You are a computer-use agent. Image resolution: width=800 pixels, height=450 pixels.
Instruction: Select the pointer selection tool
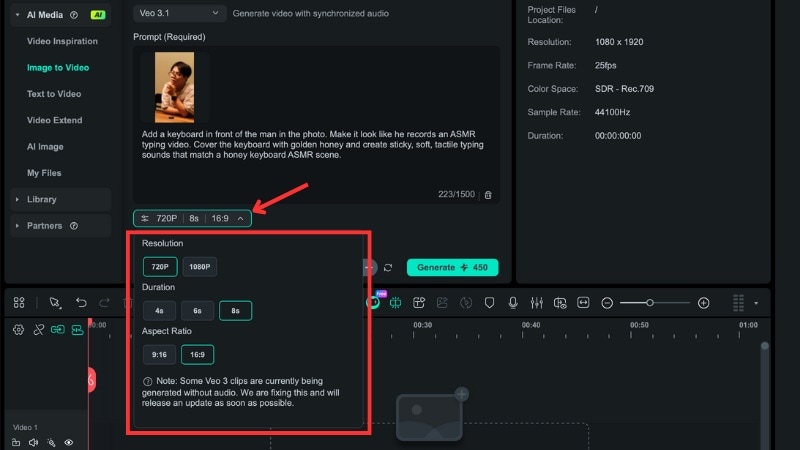pos(55,303)
